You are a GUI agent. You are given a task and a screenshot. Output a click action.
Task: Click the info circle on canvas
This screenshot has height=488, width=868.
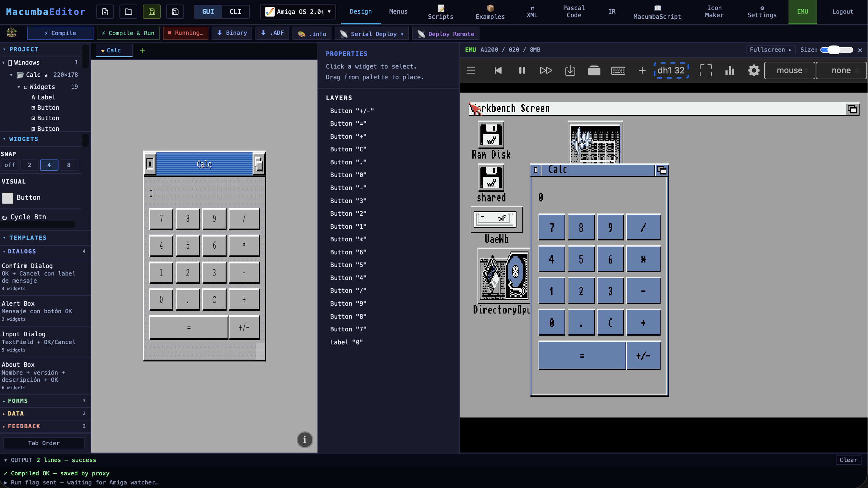pos(304,440)
